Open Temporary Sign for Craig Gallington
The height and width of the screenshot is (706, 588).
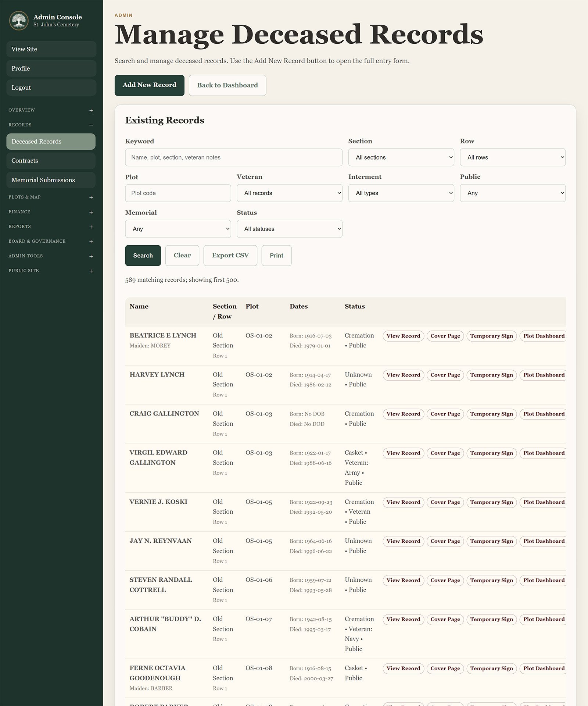pyautogui.click(x=492, y=414)
